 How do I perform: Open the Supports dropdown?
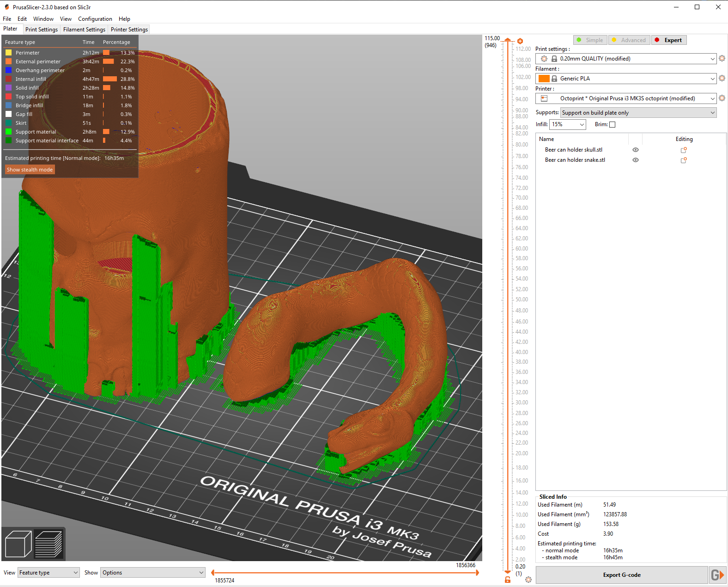(x=638, y=113)
